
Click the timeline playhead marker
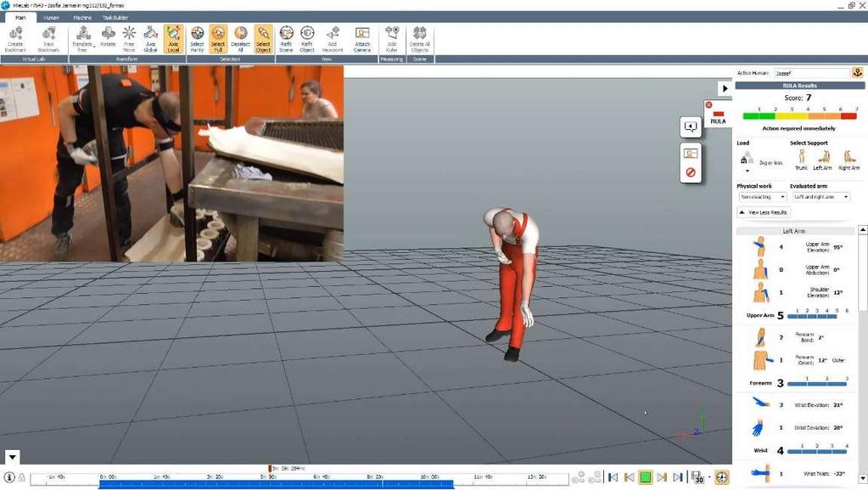tap(270, 469)
